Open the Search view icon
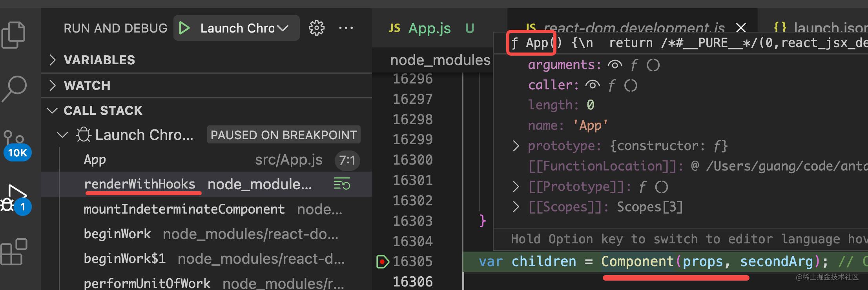This screenshot has width=868, height=290. click(15, 88)
